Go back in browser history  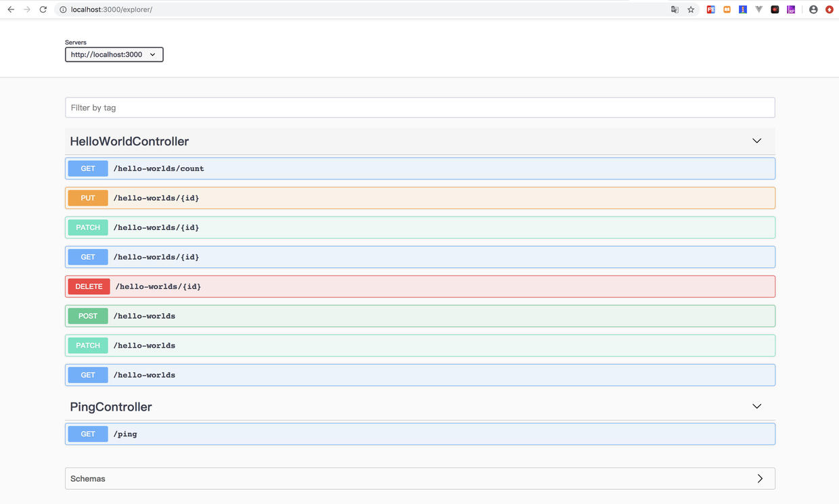tap(11, 9)
